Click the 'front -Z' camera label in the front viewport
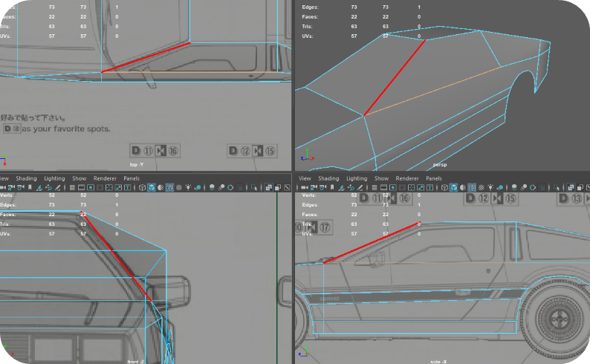Viewport: 590px width, 364px height. pos(135,361)
